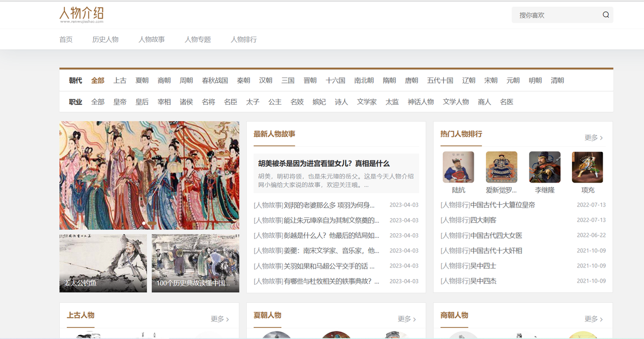Filter profession by 太监

click(x=392, y=102)
